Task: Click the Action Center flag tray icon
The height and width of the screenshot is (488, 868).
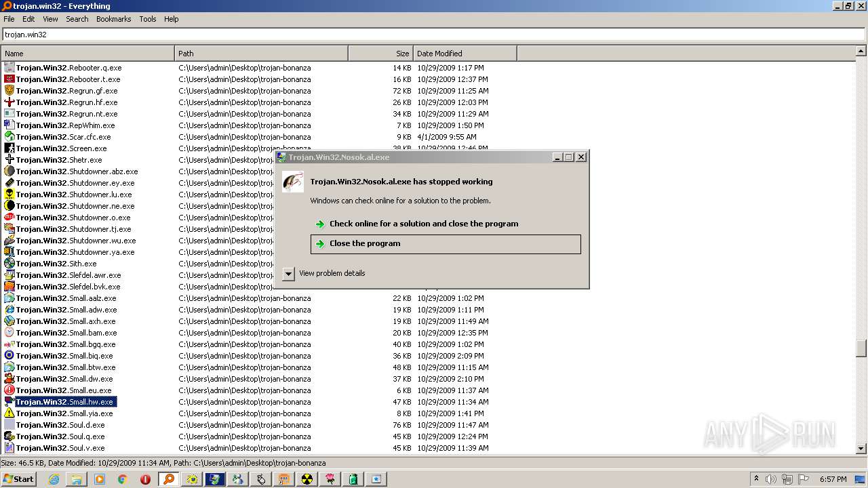Action: (x=803, y=479)
